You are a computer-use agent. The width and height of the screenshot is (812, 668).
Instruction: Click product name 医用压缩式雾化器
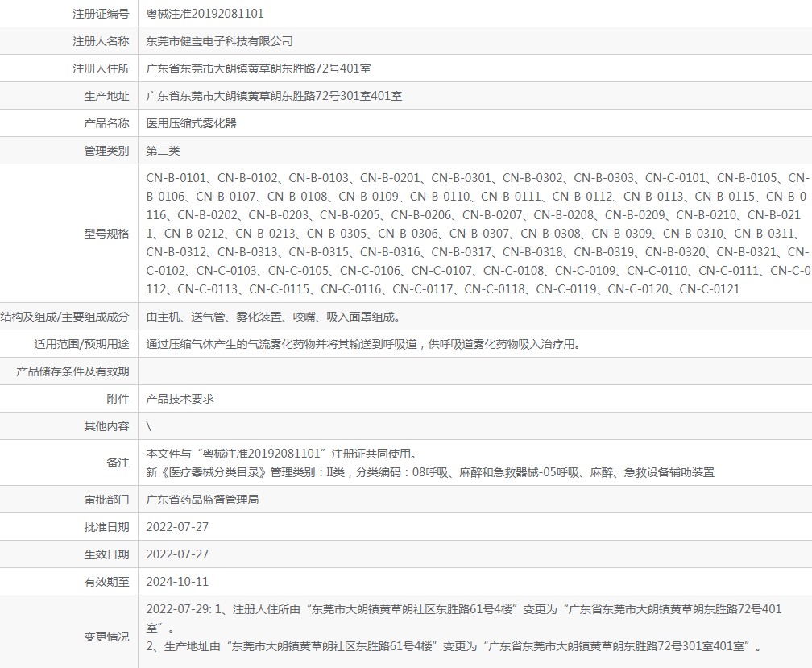coord(191,123)
